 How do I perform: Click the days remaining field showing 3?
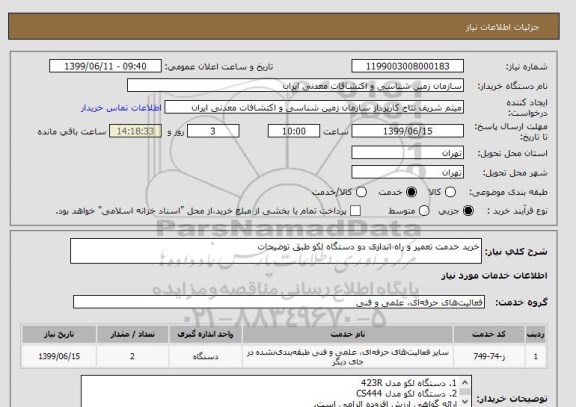click(x=213, y=131)
